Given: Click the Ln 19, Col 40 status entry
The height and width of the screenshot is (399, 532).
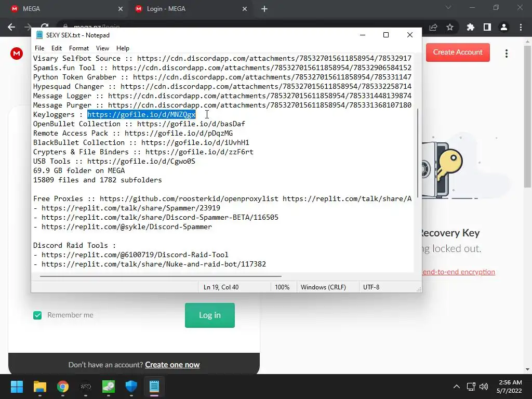Looking at the screenshot, I should coord(221,287).
